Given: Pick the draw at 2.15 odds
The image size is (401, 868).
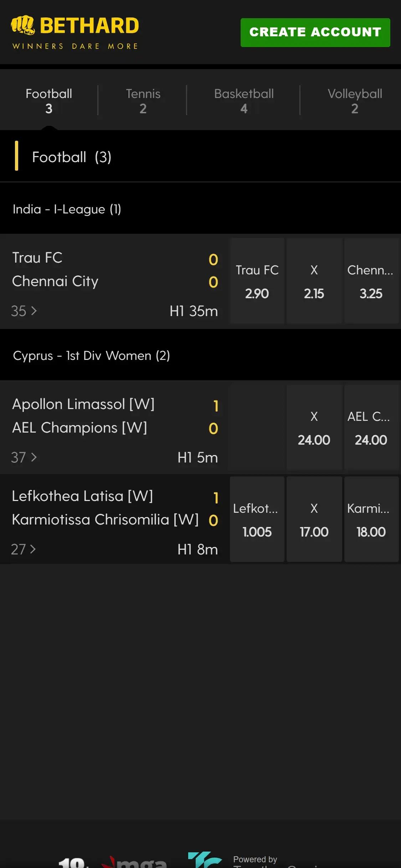Looking at the screenshot, I should tap(314, 281).
